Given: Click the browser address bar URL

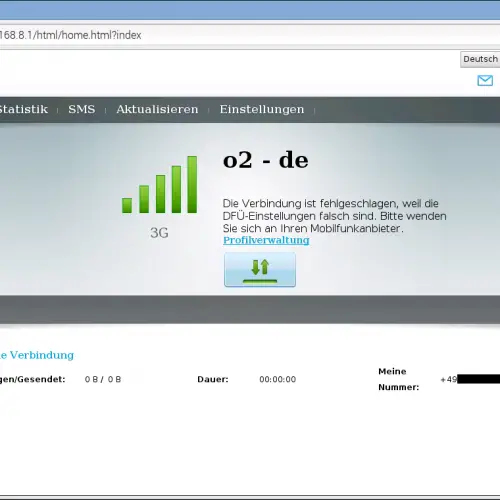Looking at the screenshot, I should click(70, 35).
